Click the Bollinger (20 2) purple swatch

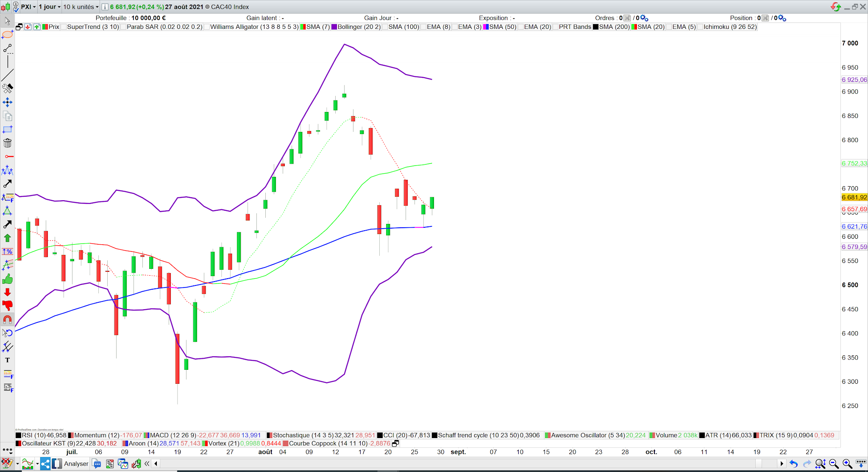pos(334,27)
